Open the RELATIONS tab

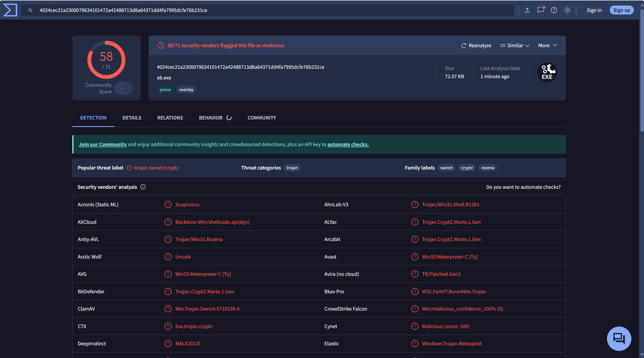(x=170, y=118)
